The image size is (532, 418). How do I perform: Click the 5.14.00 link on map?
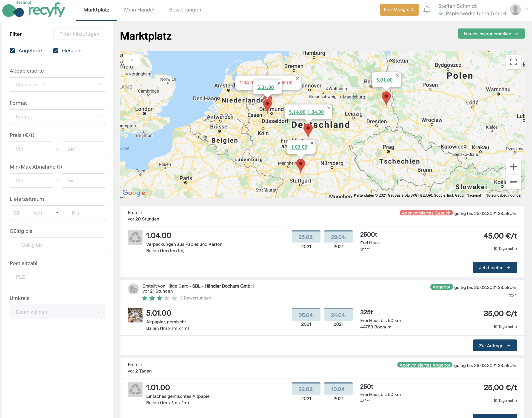point(297,112)
